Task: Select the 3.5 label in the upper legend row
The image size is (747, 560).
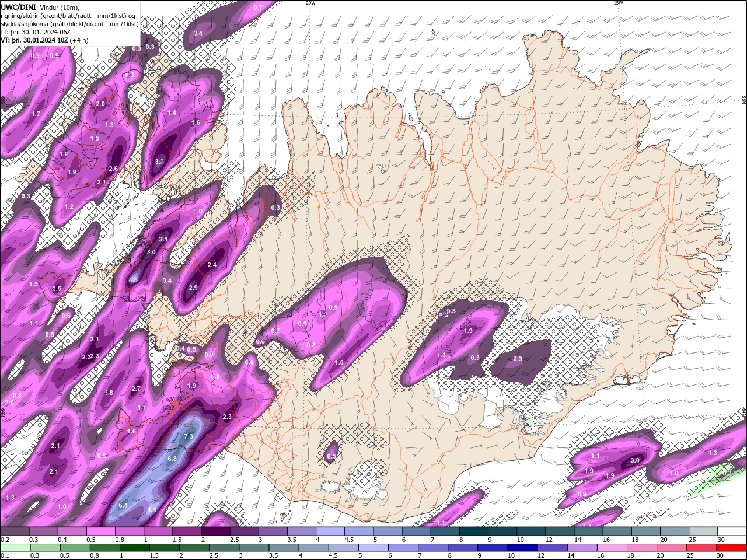Action: pyautogui.click(x=292, y=540)
